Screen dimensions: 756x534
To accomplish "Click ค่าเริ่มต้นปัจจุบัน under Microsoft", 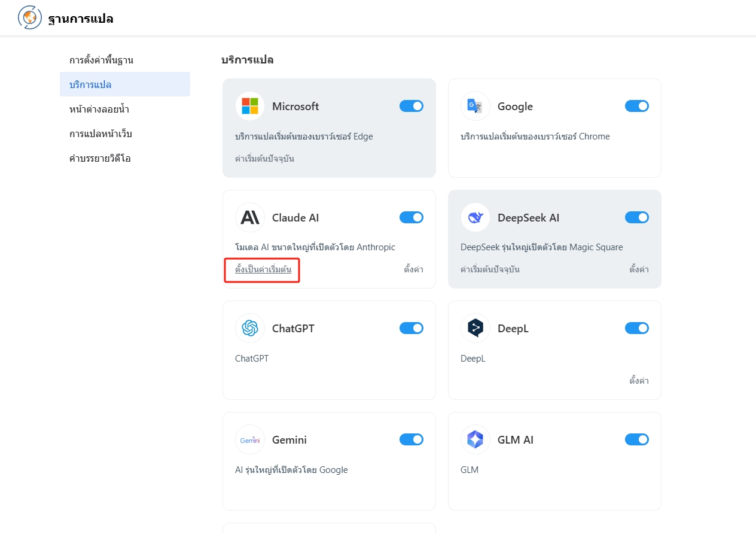I will pos(264,159).
